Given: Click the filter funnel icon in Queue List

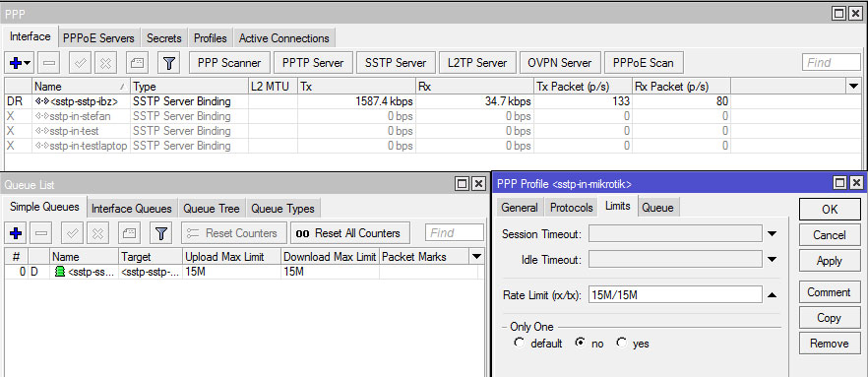Looking at the screenshot, I should [x=160, y=233].
